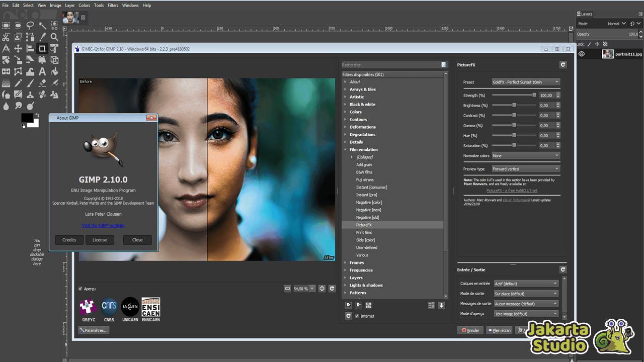Choose the Measure compass tool

6,49
